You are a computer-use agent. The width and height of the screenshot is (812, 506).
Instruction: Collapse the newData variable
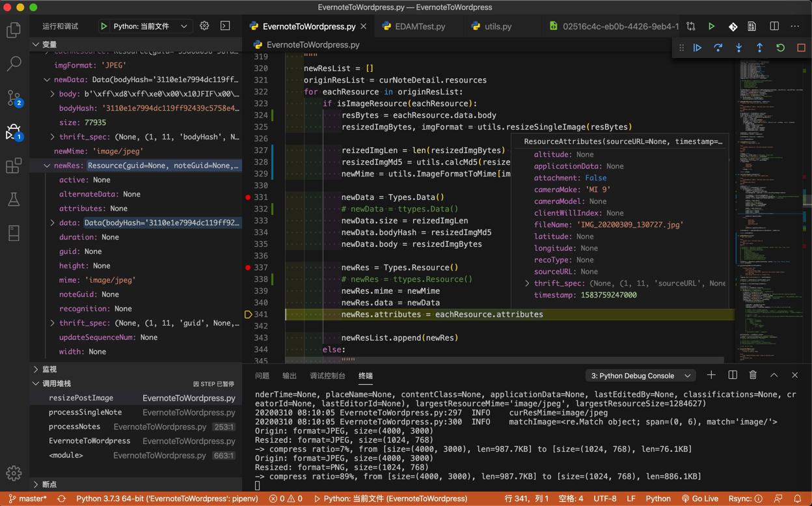coord(47,79)
